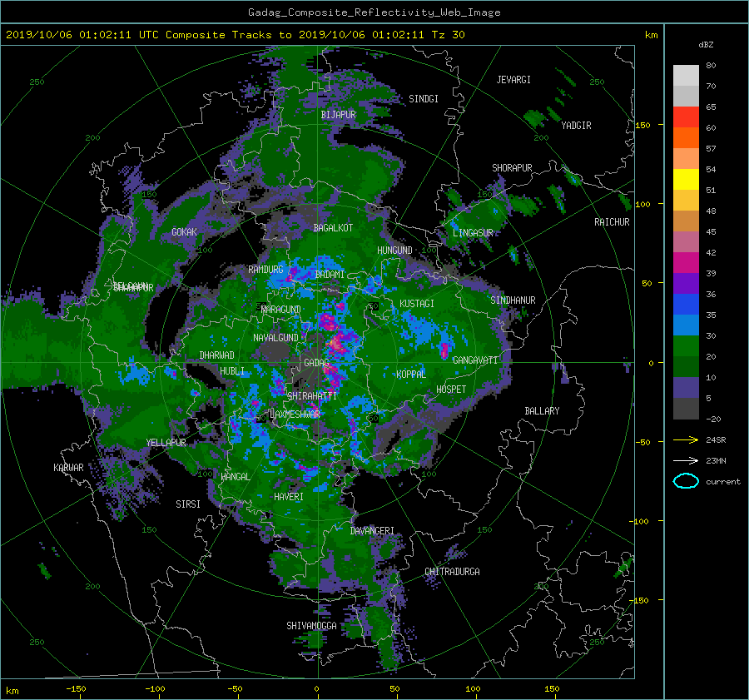This screenshot has width=749, height=700.
Task: Select the red 65 dBZ color swatch
Action: tap(686, 117)
